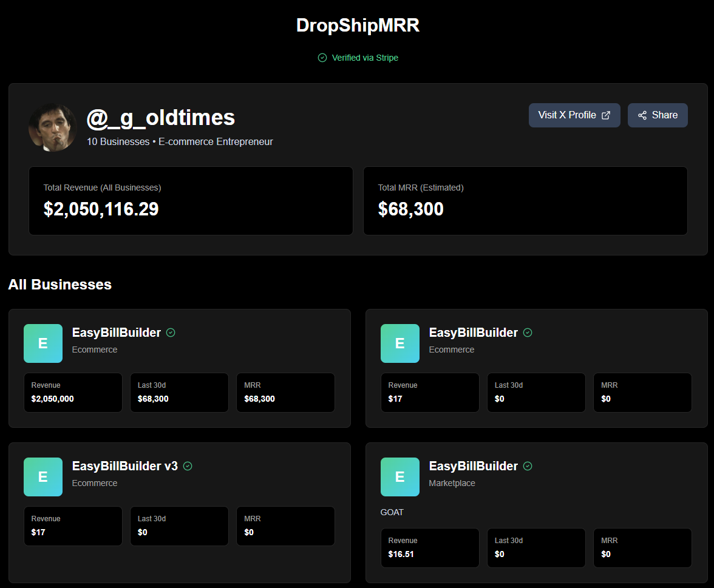
Task: Select the Total Revenue stat card
Action: coord(191,201)
